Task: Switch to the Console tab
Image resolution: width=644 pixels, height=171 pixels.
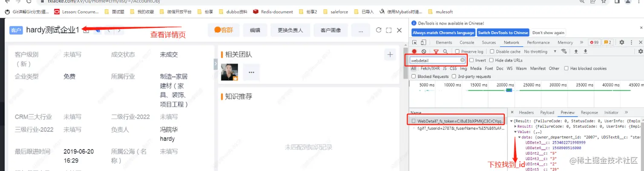Action: click(x=467, y=42)
